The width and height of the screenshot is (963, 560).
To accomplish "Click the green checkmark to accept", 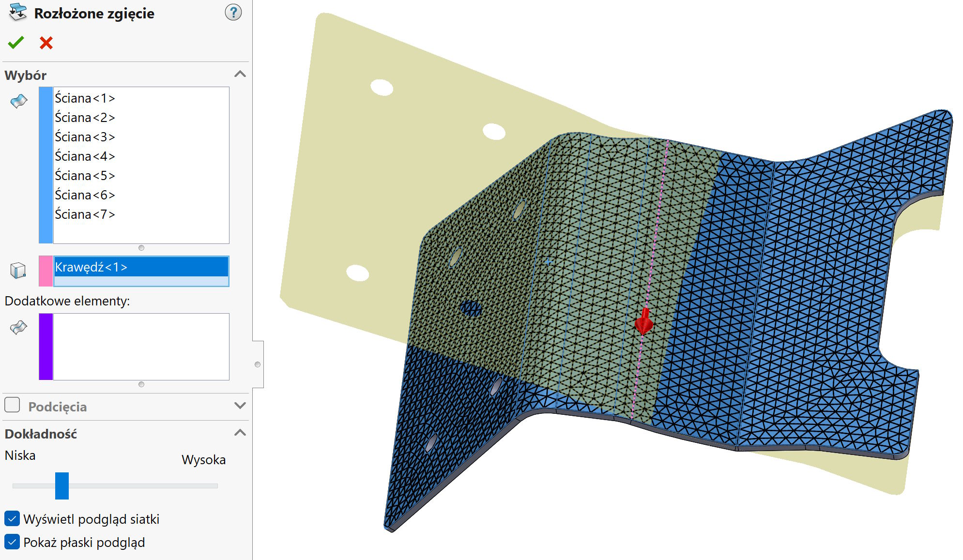I will click(x=16, y=43).
